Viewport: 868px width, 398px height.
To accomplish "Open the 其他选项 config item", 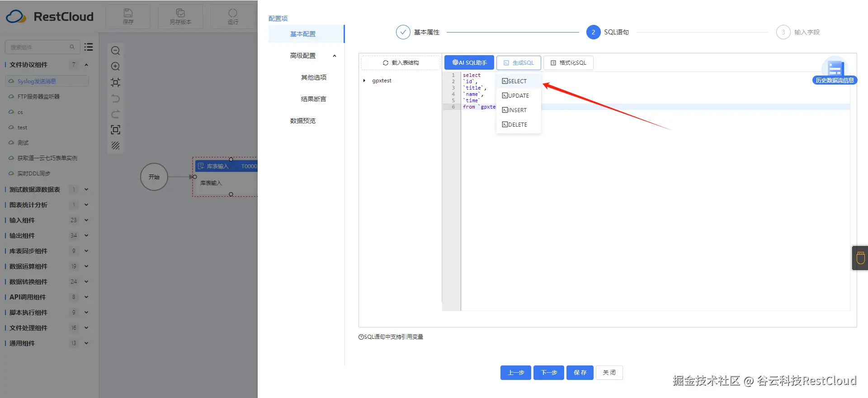I will (313, 77).
